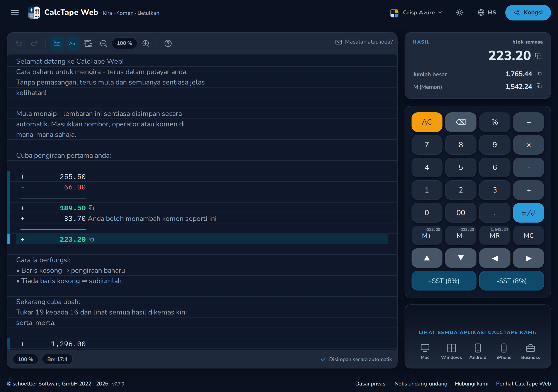Open the help question mark icon
The width and height of the screenshot is (558, 392).
(x=168, y=43)
